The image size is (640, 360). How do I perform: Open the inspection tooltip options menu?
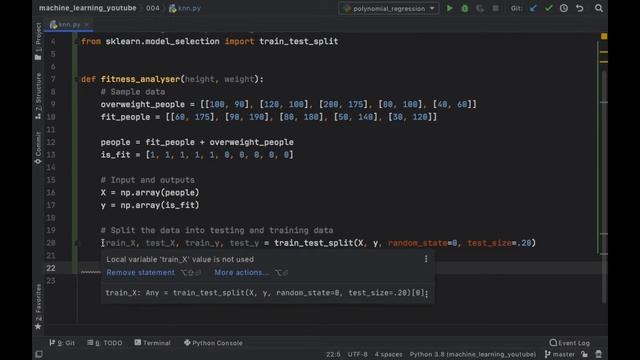426,259
